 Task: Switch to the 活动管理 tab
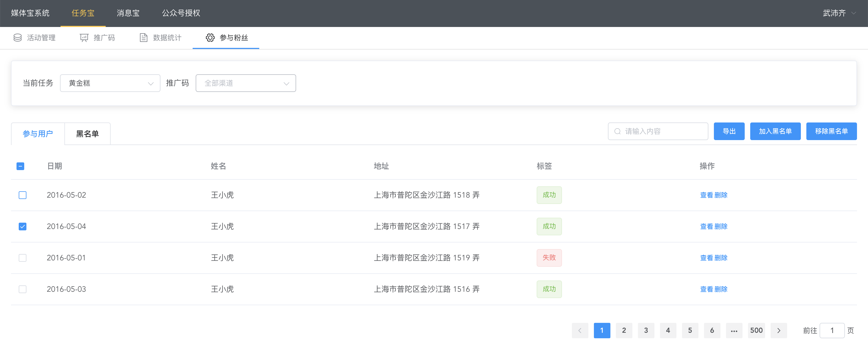click(34, 38)
